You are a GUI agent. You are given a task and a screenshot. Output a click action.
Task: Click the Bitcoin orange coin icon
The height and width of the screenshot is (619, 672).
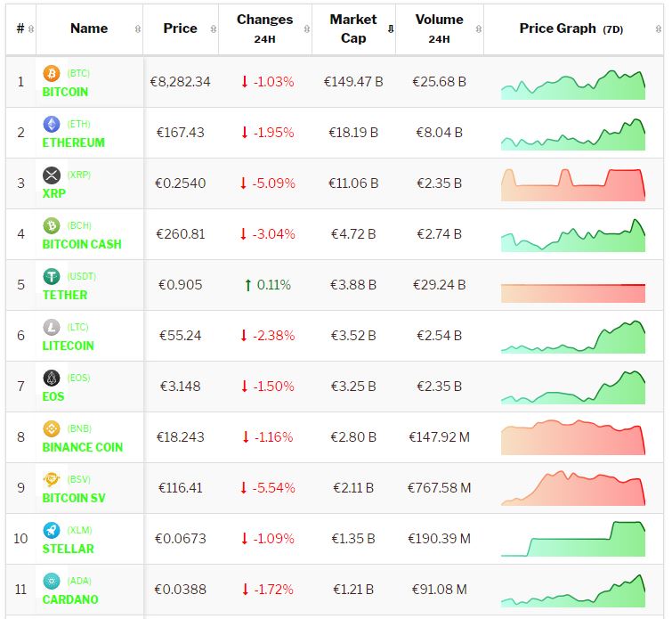[x=51, y=73]
